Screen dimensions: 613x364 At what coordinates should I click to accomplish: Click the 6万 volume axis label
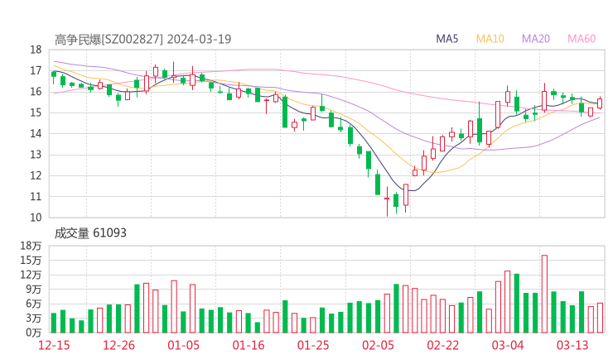tap(34, 304)
